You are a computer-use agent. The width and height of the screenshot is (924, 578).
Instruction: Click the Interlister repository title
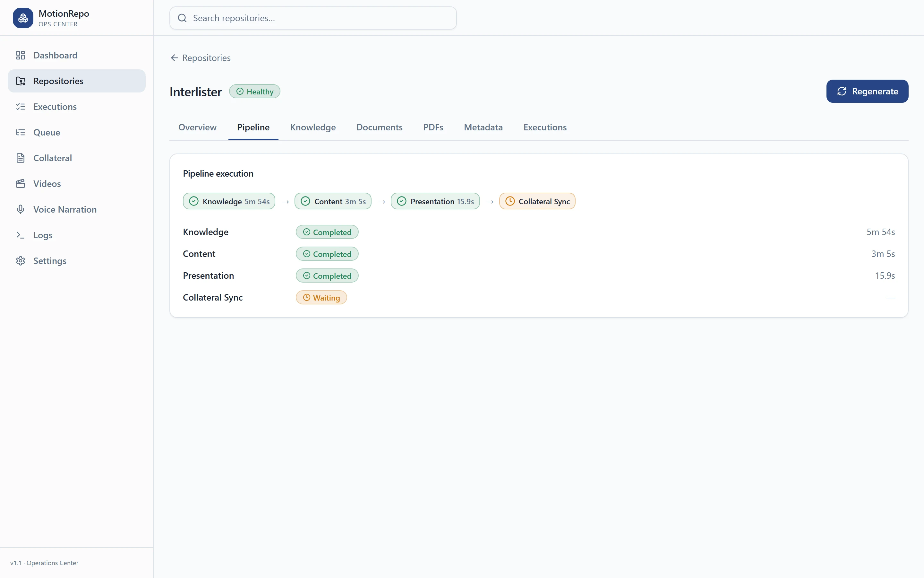point(195,92)
